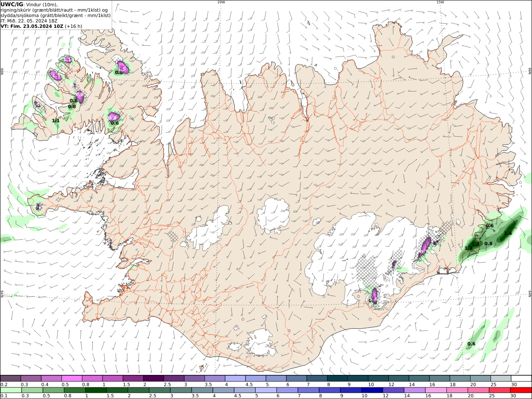This screenshot has height=399, width=532.
Task: Click the pale gray 25–30 snow scale swatch
Action: [x=501, y=378]
